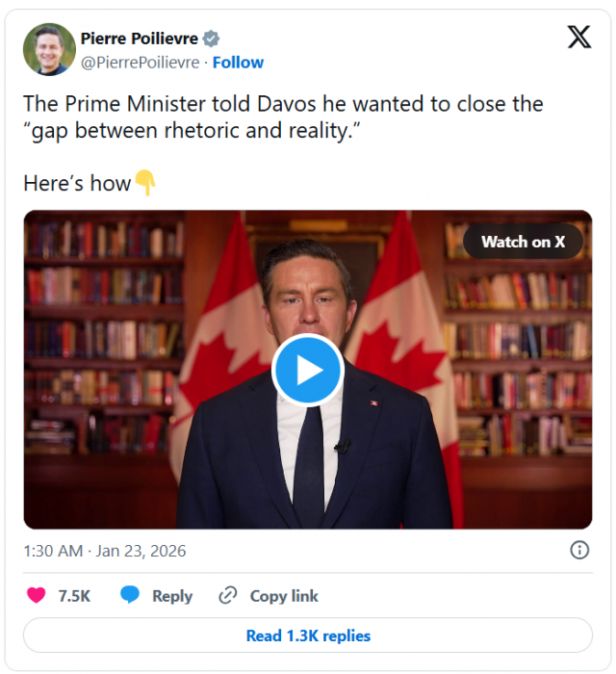Viewport: 616px width, 674px height.
Task: Click the Copy link text
Action: [284, 596]
